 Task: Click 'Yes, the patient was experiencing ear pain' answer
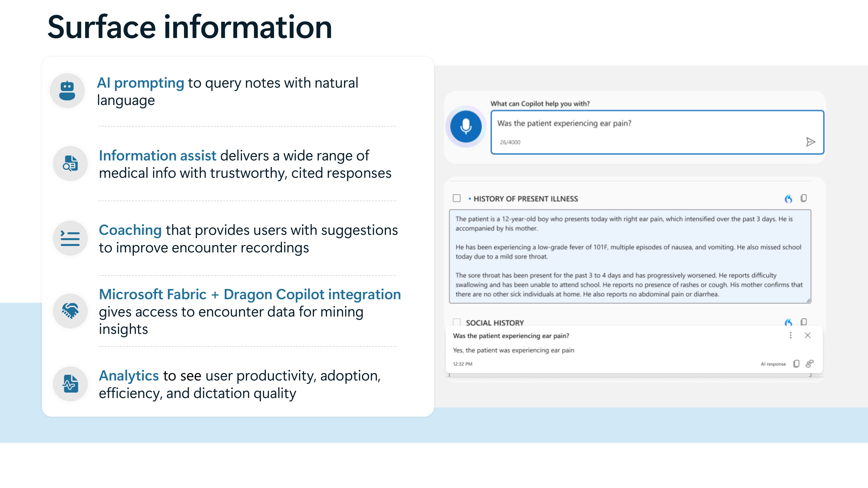(x=513, y=350)
